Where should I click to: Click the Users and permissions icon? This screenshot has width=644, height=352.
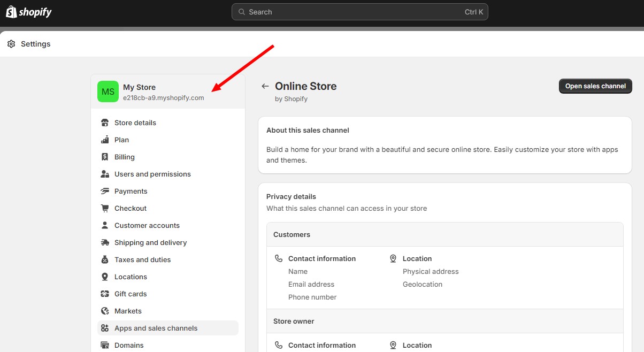click(x=105, y=174)
